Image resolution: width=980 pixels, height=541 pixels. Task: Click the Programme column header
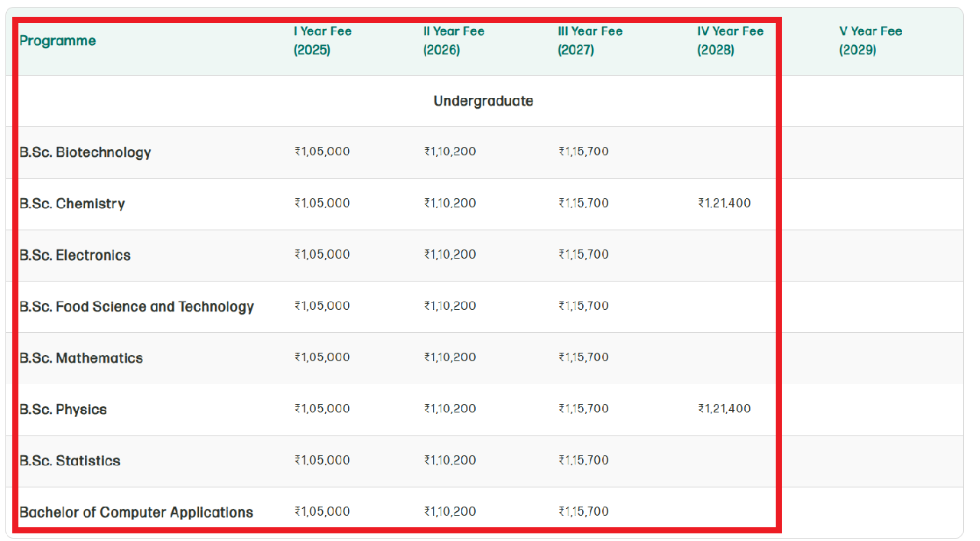57,41
